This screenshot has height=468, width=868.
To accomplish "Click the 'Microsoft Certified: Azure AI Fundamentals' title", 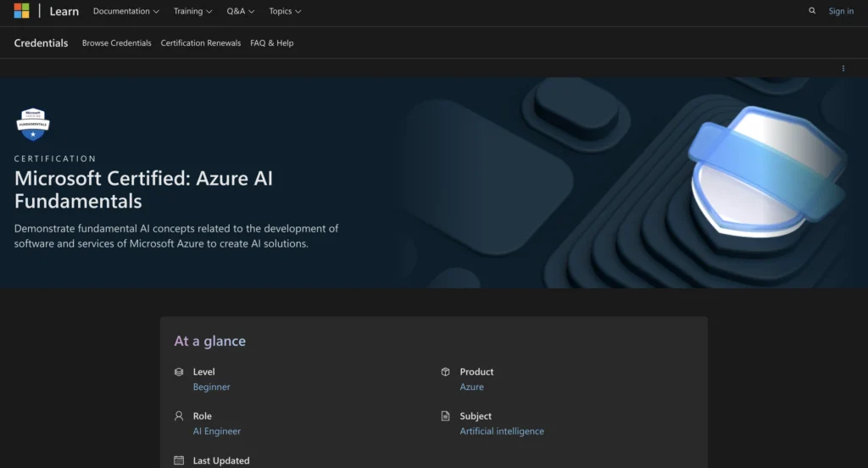I will pos(143,189).
